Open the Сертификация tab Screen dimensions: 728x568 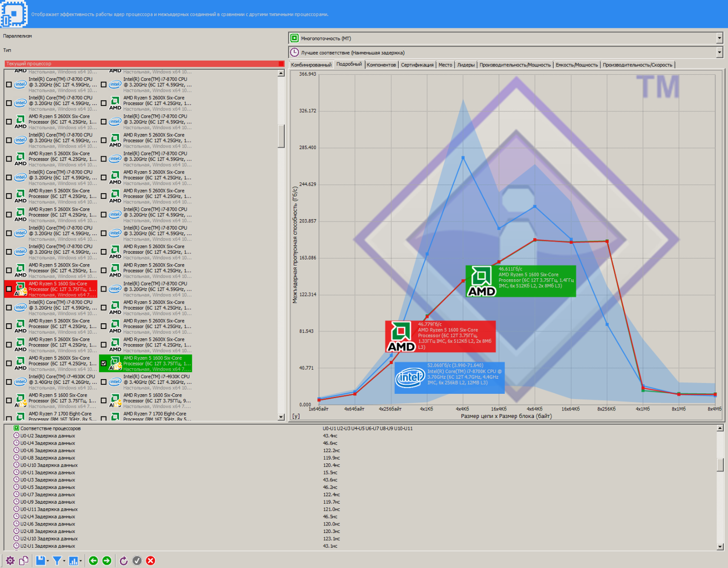(x=417, y=65)
